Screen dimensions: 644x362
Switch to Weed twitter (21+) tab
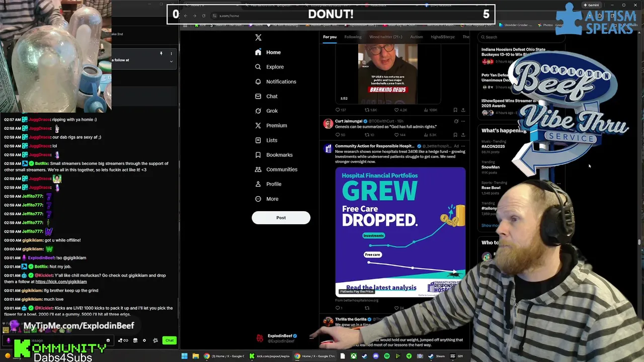point(386,37)
